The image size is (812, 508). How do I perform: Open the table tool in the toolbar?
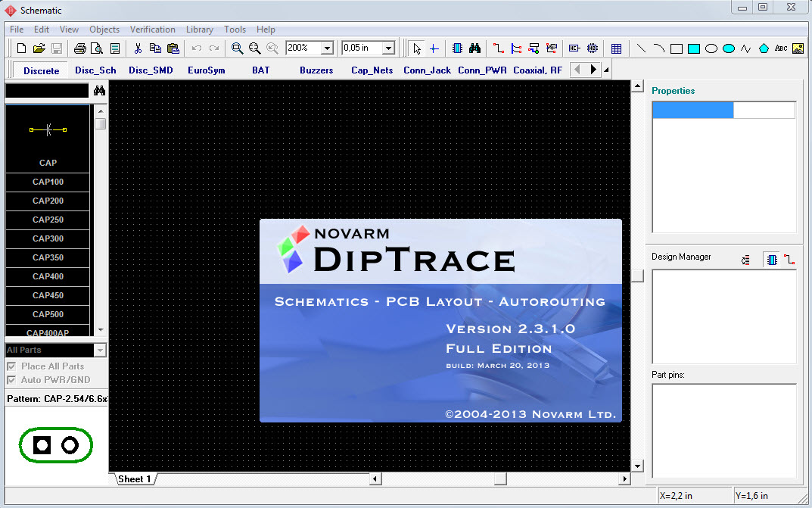click(616, 48)
